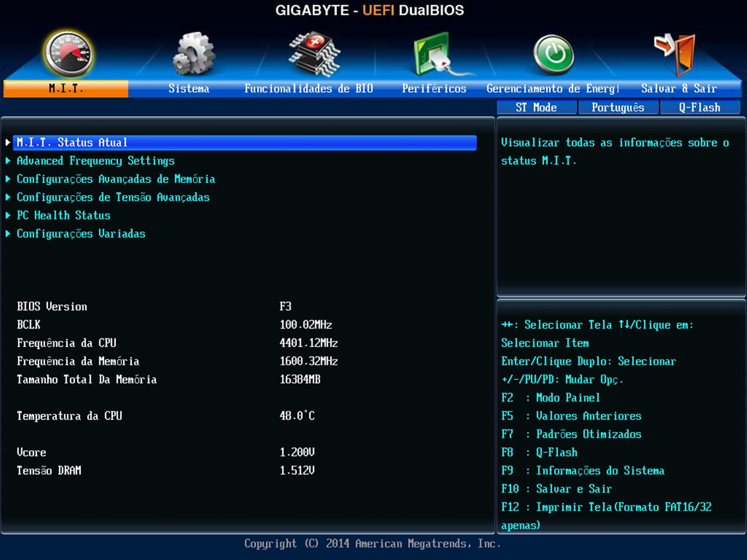Click CPU temperature value 48.0°C
The height and width of the screenshot is (560, 747).
coord(297,416)
